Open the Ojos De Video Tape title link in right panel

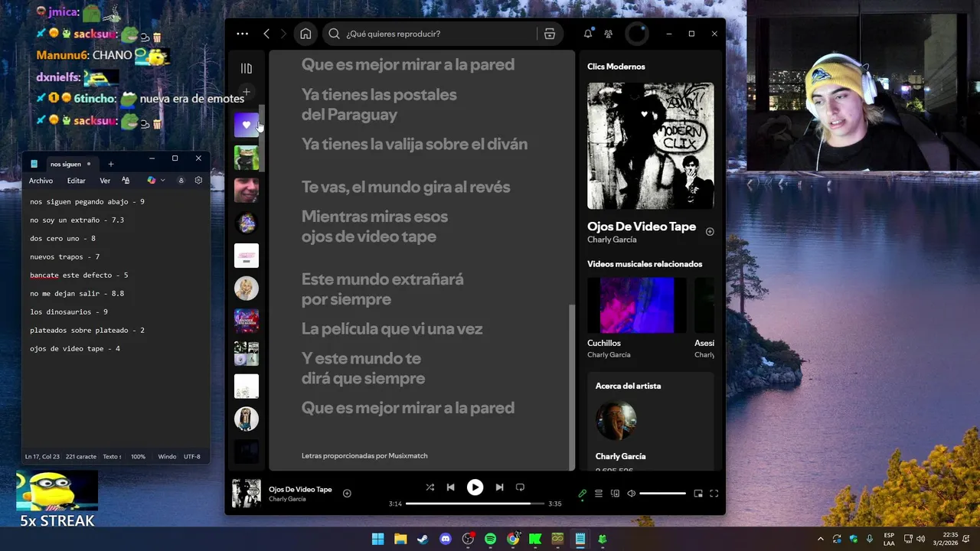642,227
